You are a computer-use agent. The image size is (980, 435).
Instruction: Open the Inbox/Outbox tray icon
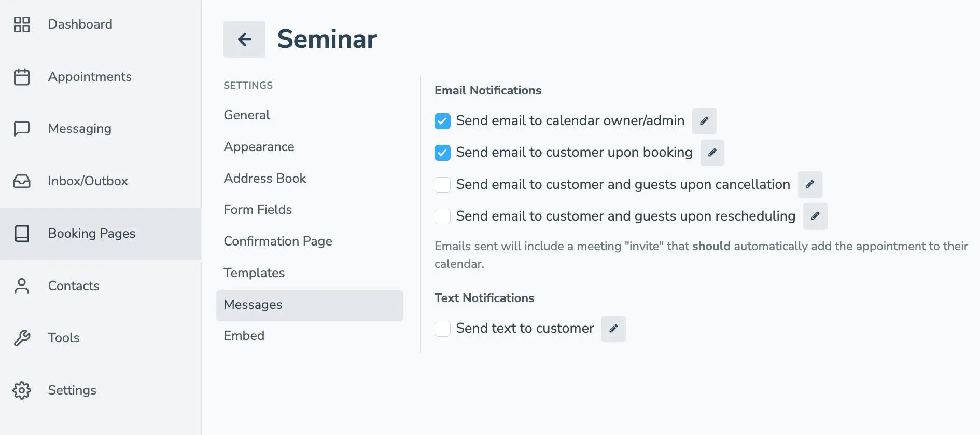(21, 181)
